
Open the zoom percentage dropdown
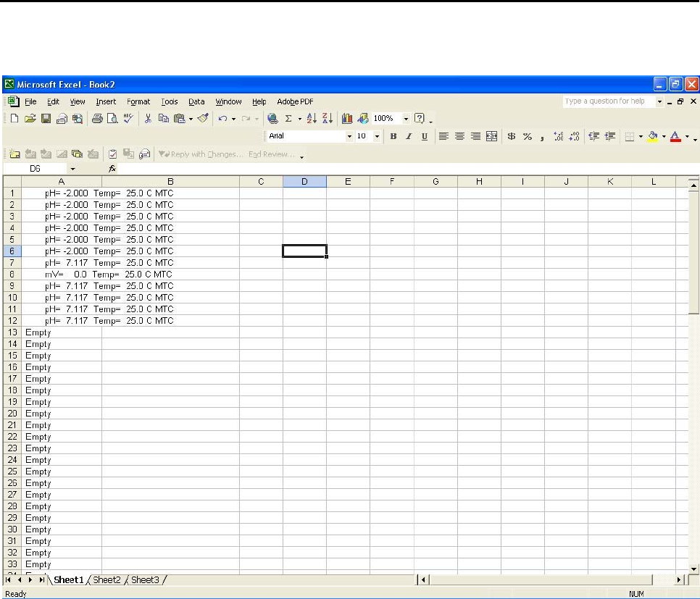[x=406, y=119]
